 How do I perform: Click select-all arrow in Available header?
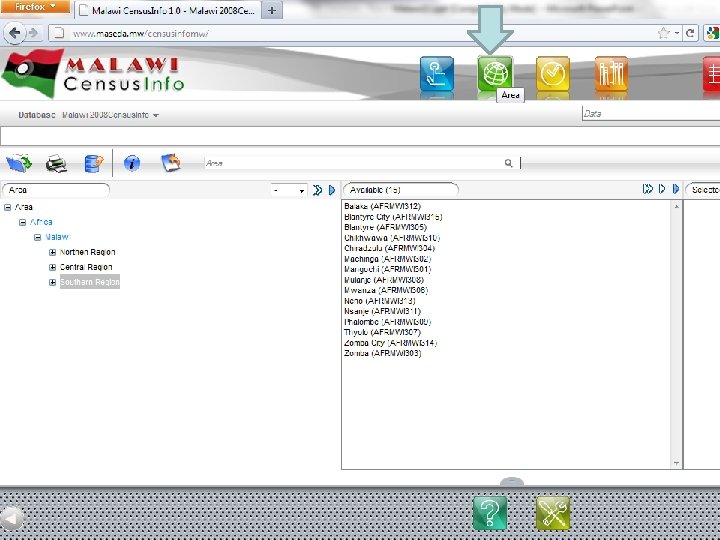click(647, 189)
